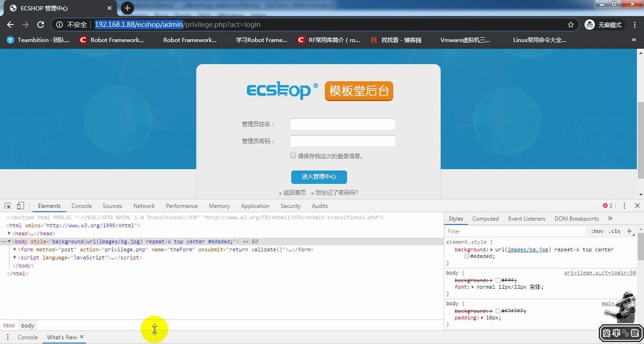Open the #fff color swatch
This screenshot has width=644, height=344.
(x=498, y=280)
